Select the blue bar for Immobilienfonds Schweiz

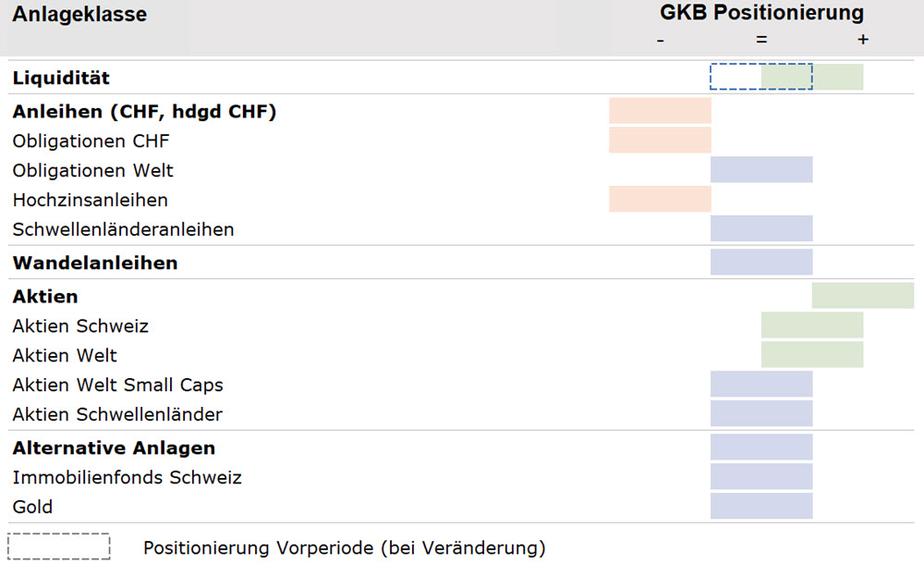(x=761, y=477)
